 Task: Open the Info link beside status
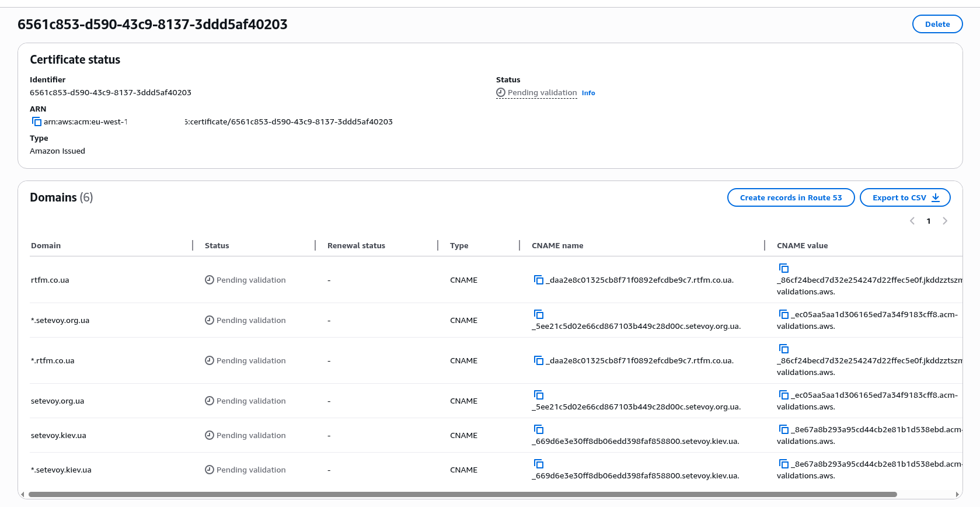click(588, 93)
